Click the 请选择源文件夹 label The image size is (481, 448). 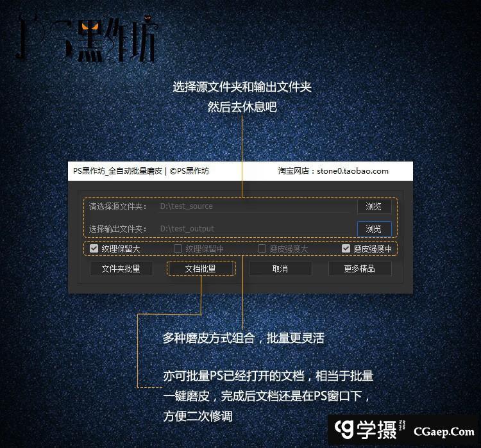(117, 207)
